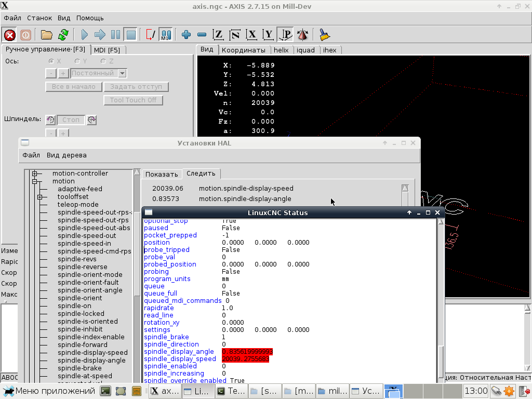
Task: Open terminal launcher in taskbar
Action: pyautogui.click(x=105, y=391)
